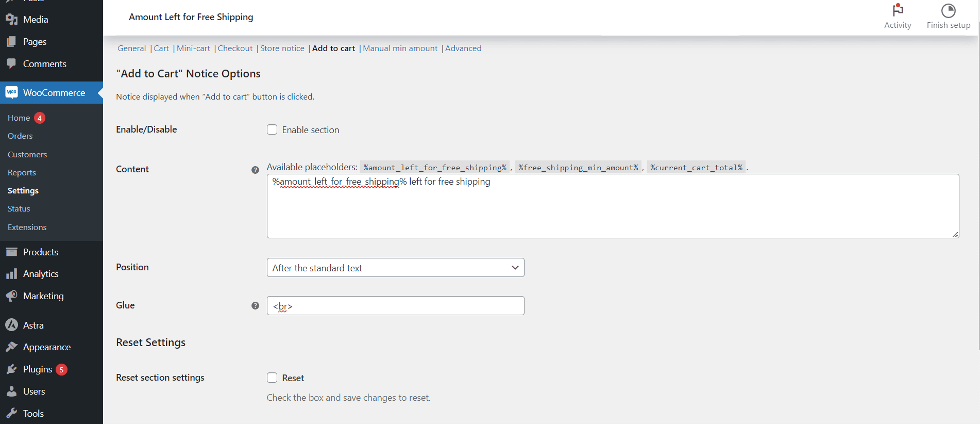Go to WooCommerce Home
980x424 pixels.
click(19, 118)
